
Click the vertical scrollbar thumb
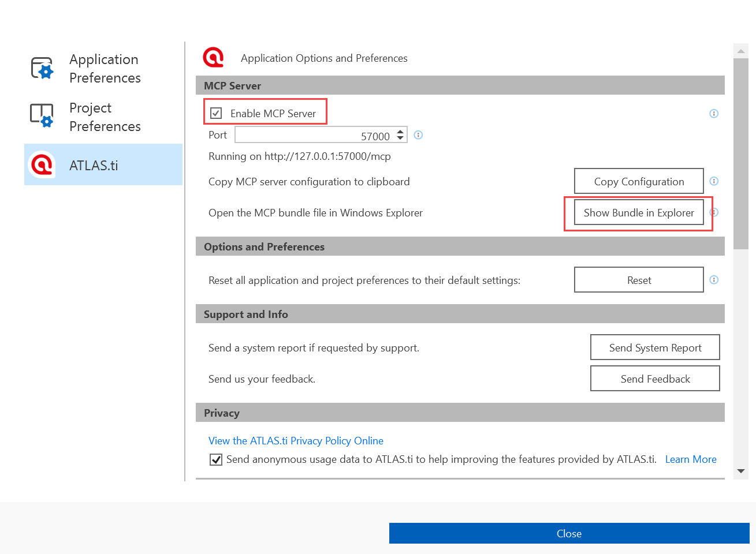[x=741, y=154]
